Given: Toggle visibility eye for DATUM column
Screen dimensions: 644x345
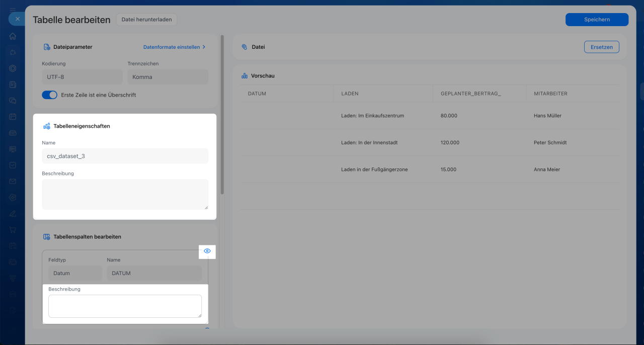Looking at the screenshot, I should coord(207,251).
